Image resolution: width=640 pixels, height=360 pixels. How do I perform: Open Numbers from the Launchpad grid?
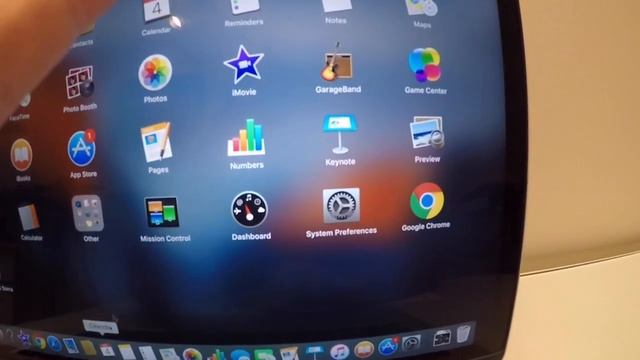pos(246,138)
